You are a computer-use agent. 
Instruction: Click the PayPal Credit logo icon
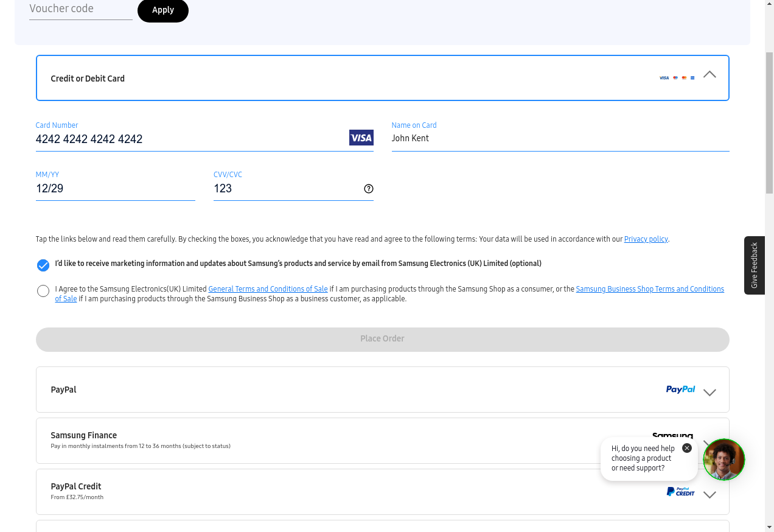click(x=680, y=492)
